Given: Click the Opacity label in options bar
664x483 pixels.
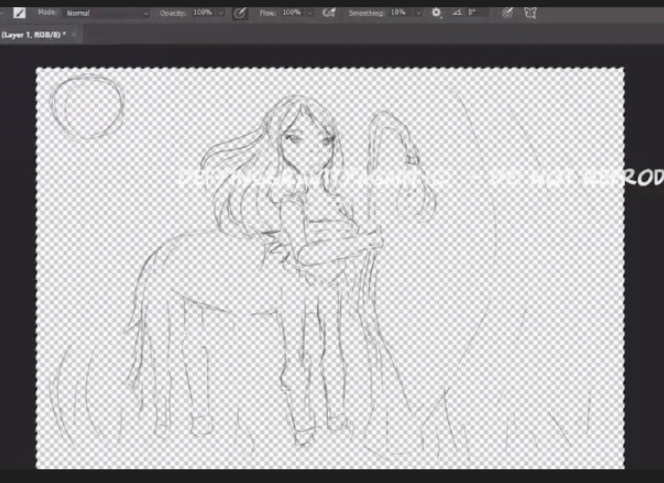Looking at the screenshot, I should [x=173, y=13].
